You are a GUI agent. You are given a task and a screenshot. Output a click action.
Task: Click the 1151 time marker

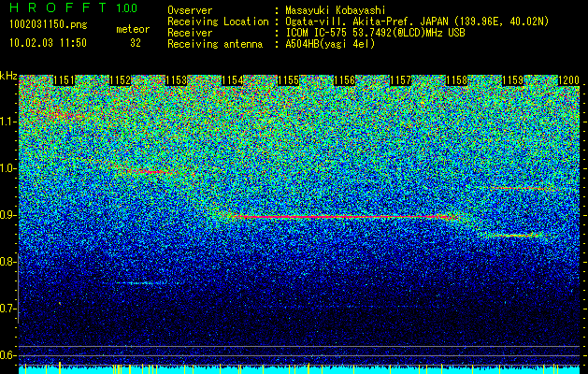click(x=64, y=80)
